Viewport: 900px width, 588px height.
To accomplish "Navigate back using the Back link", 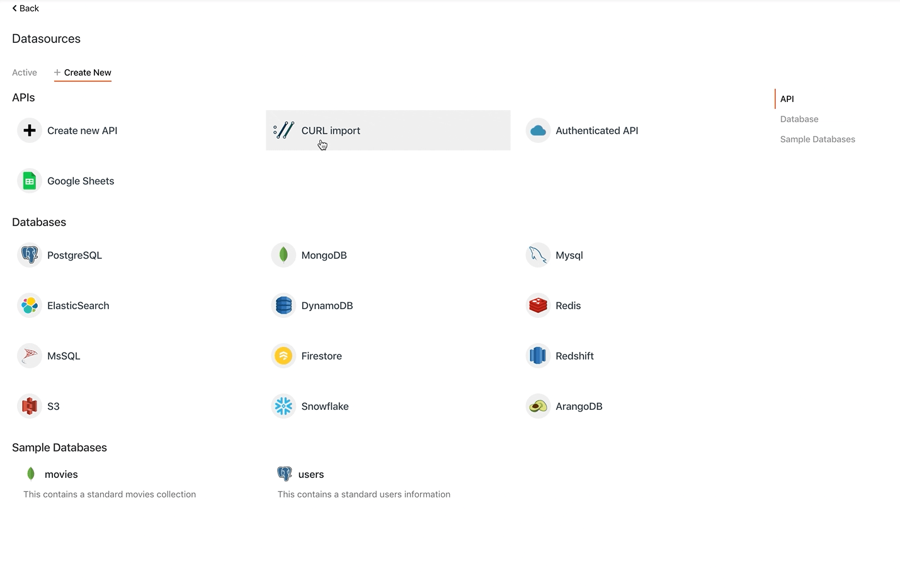I will pyautogui.click(x=25, y=8).
